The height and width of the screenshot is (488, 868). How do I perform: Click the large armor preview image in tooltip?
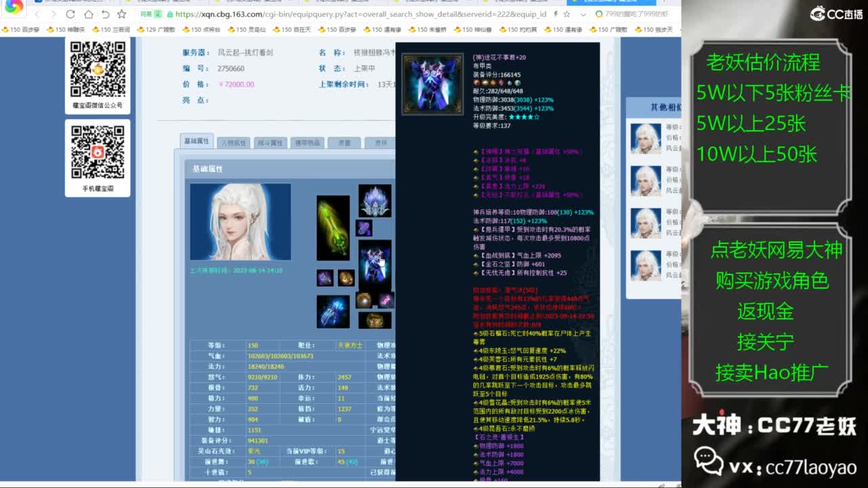tap(433, 84)
